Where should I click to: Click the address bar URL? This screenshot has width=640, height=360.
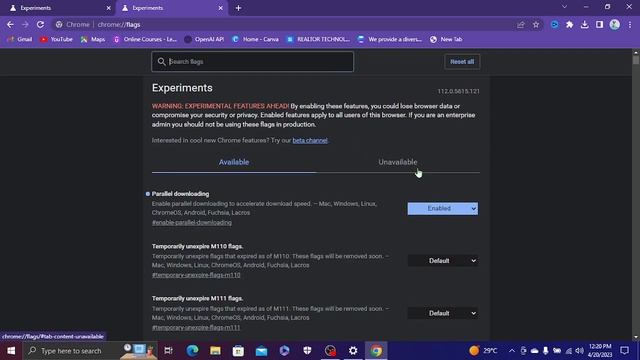tap(119, 24)
